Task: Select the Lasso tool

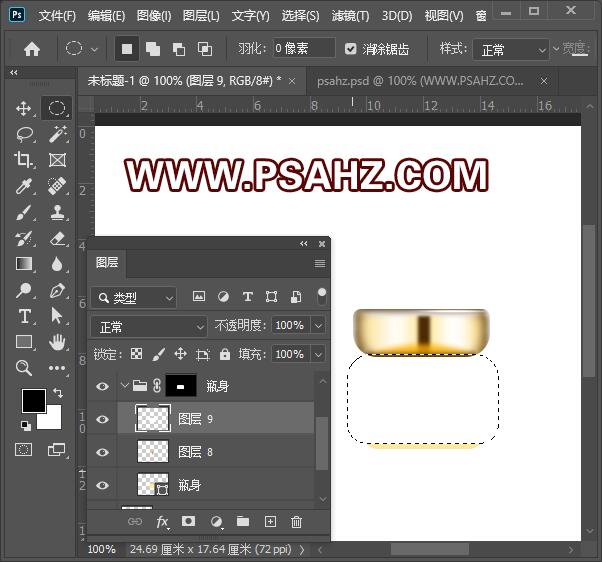Action: point(24,134)
